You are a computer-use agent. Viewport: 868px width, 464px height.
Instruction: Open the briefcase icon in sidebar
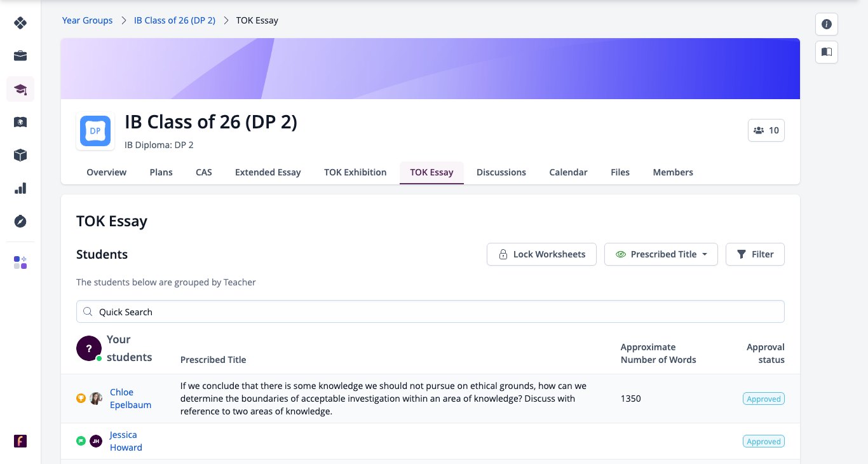(20, 56)
